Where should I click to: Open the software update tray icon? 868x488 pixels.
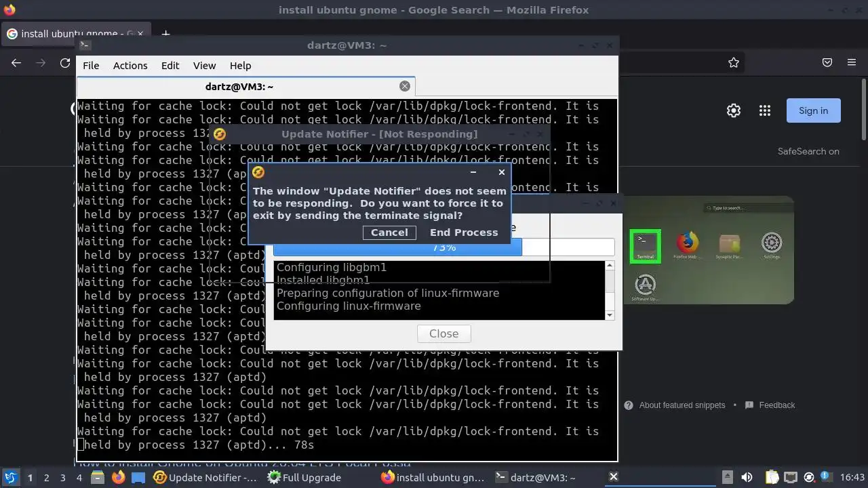click(x=808, y=477)
